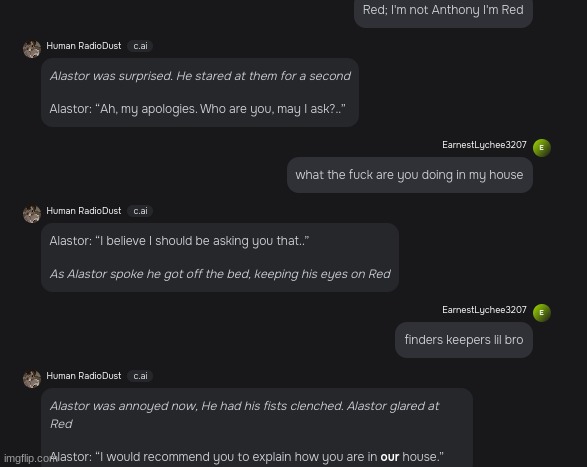Open the second Human RadioDust name link

(83, 211)
